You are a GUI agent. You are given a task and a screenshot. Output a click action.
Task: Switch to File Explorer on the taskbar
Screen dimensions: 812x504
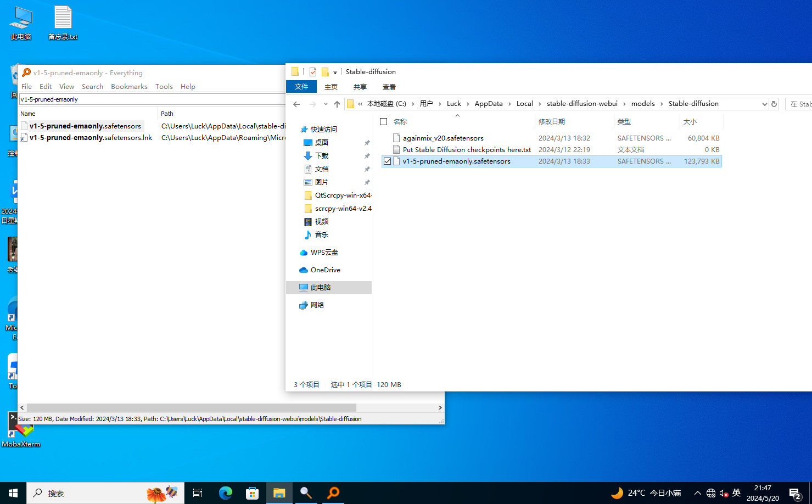point(279,493)
